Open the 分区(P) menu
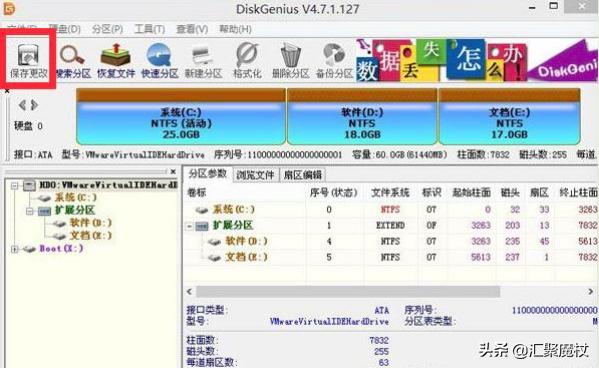This screenshot has height=368, width=599. (107, 29)
